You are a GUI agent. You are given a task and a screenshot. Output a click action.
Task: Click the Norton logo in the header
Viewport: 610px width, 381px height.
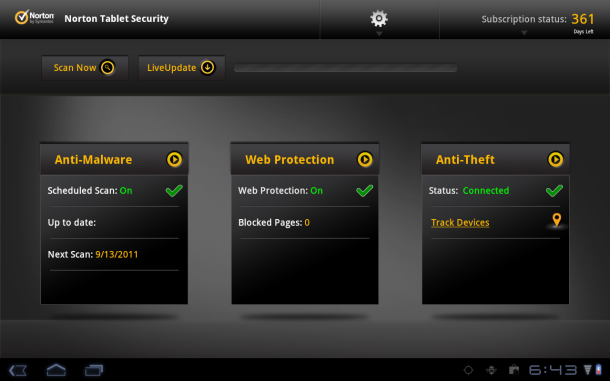pos(34,18)
